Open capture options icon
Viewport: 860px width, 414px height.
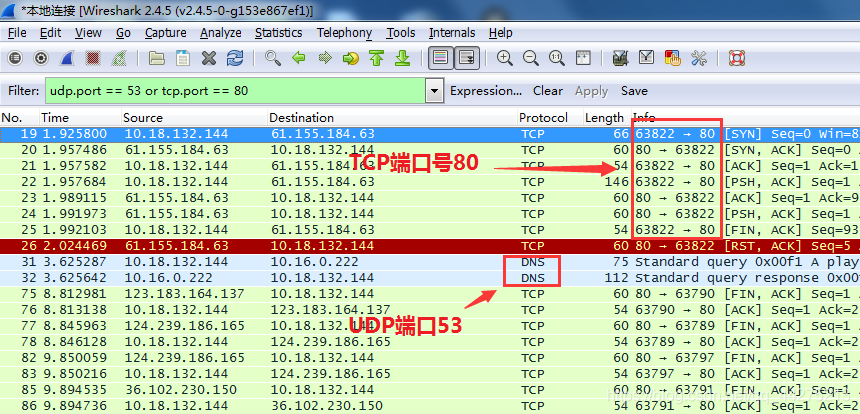coord(41,58)
